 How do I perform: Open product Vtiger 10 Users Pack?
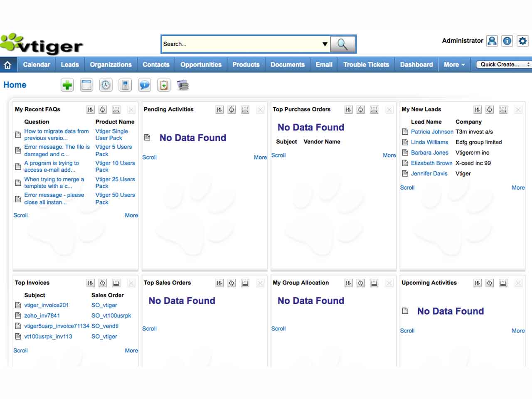(x=115, y=167)
